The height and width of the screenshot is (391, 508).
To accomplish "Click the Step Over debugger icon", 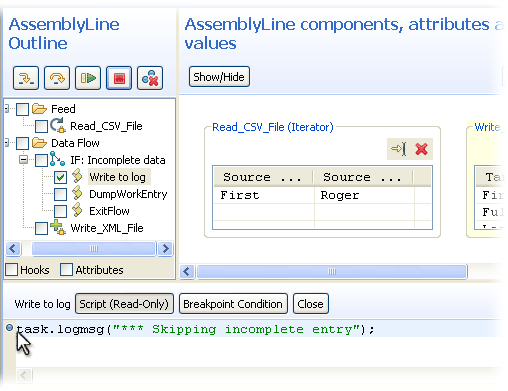I will pyautogui.click(x=57, y=78).
